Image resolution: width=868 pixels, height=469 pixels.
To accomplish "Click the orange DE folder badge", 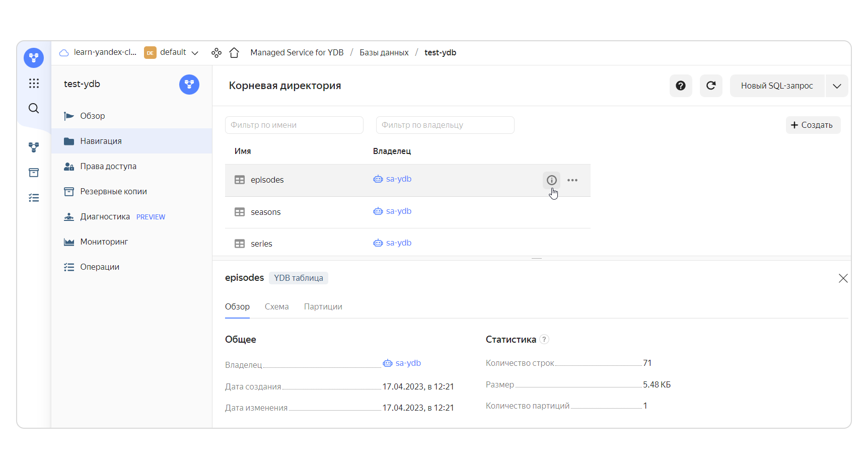I will click(150, 52).
